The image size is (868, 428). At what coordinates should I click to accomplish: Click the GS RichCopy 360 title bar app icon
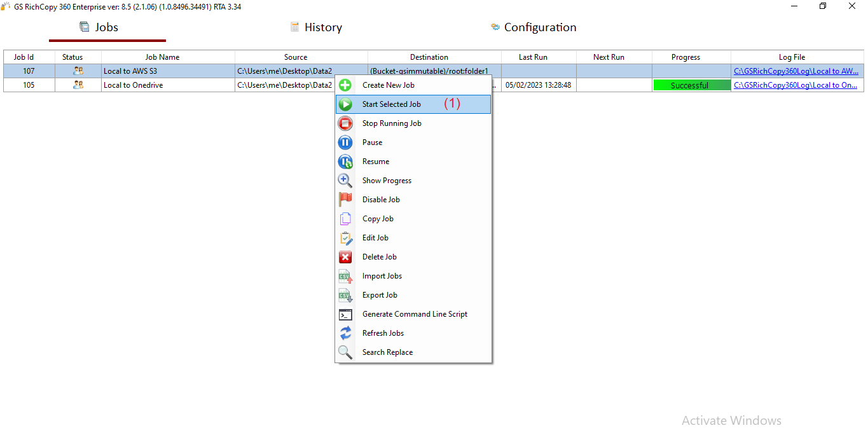coord(5,6)
